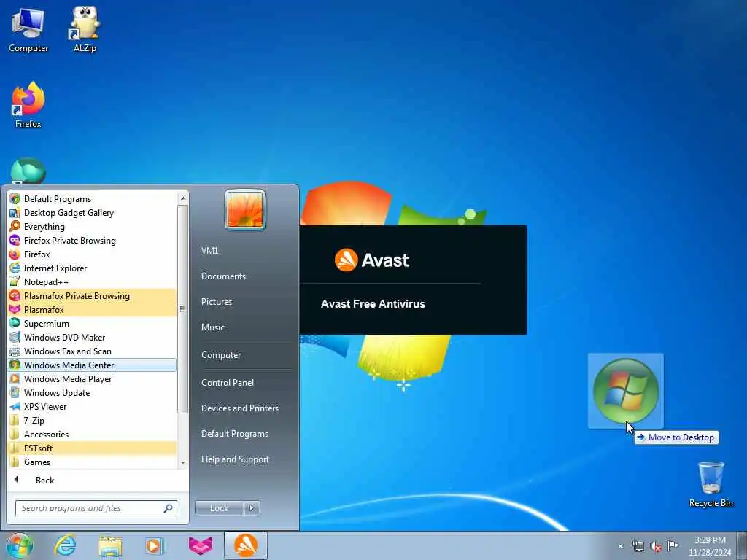Open VM1 user folder link
Viewport: 747px width, 560px height.
pyautogui.click(x=209, y=251)
